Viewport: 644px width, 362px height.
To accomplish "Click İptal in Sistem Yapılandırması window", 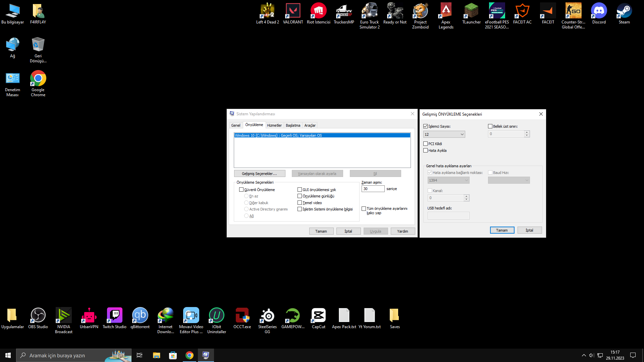I will [x=348, y=231].
